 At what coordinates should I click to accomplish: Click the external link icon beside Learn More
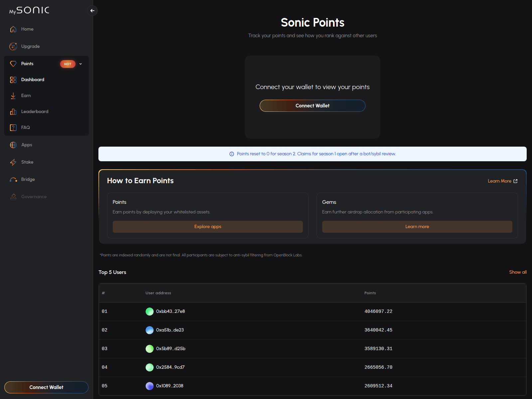click(x=515, y=181)
